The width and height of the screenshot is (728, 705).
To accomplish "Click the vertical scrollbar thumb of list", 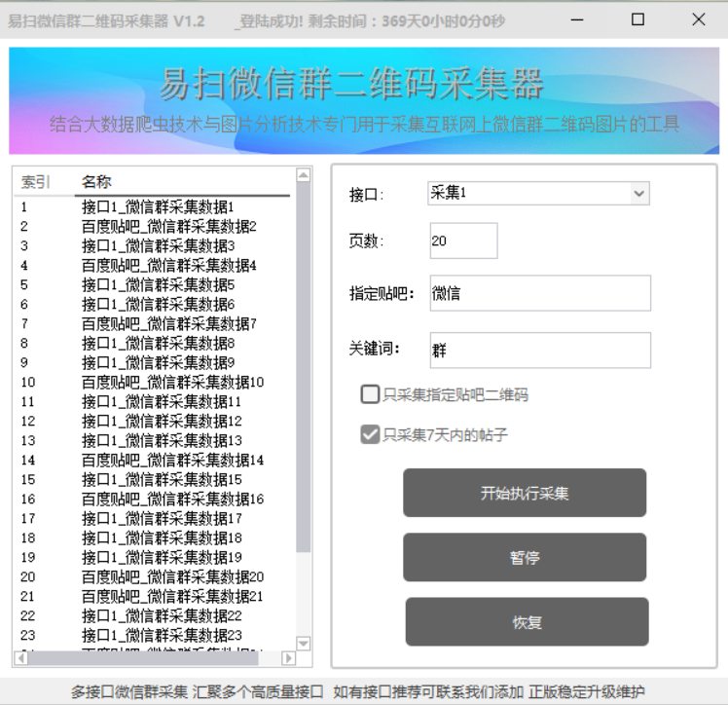I will 304,367.
